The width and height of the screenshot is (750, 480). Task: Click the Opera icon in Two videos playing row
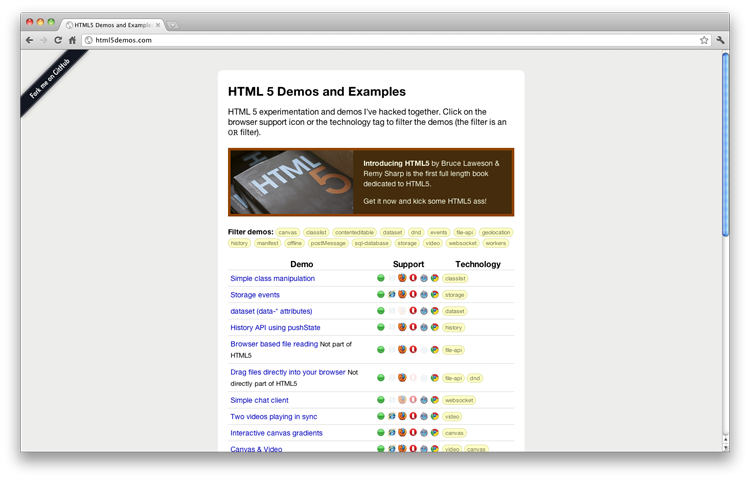coord(413,416)
